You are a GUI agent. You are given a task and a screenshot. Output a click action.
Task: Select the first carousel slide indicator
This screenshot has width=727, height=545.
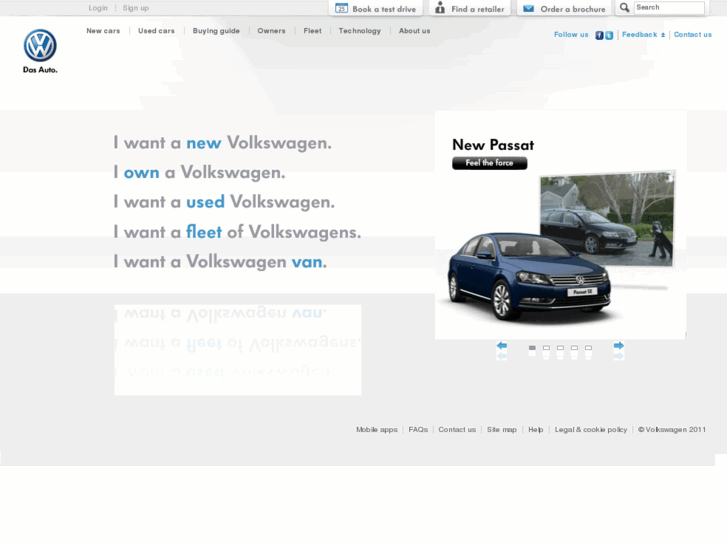[x=532, y=348]
